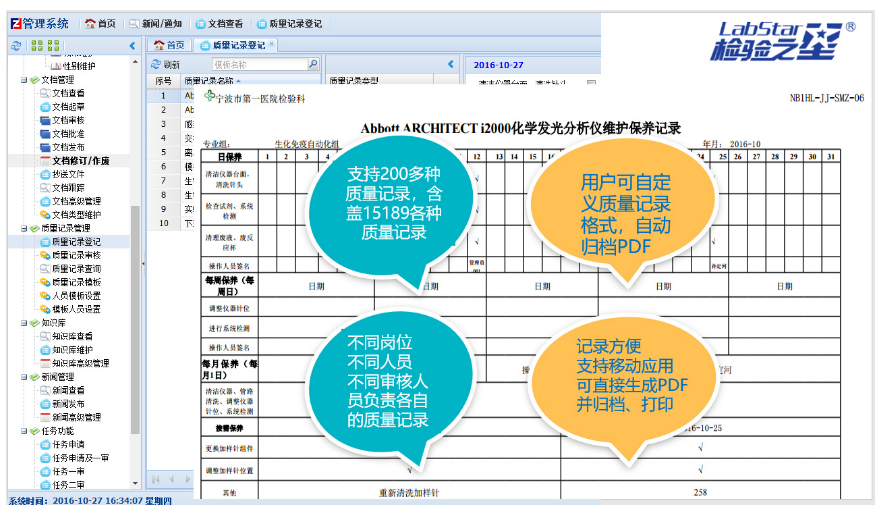Collapse the left navigation panel with the arrow
879x510 pixels.
(x=132, y=46)
